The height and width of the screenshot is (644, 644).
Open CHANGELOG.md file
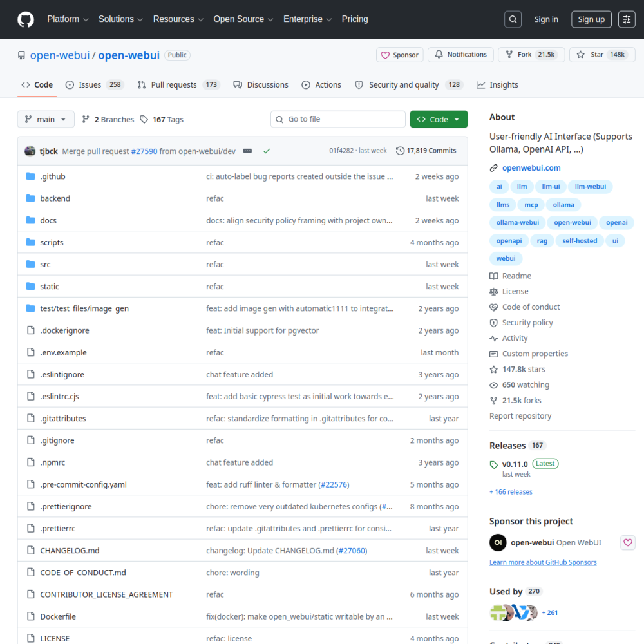[x=70, y=551]
